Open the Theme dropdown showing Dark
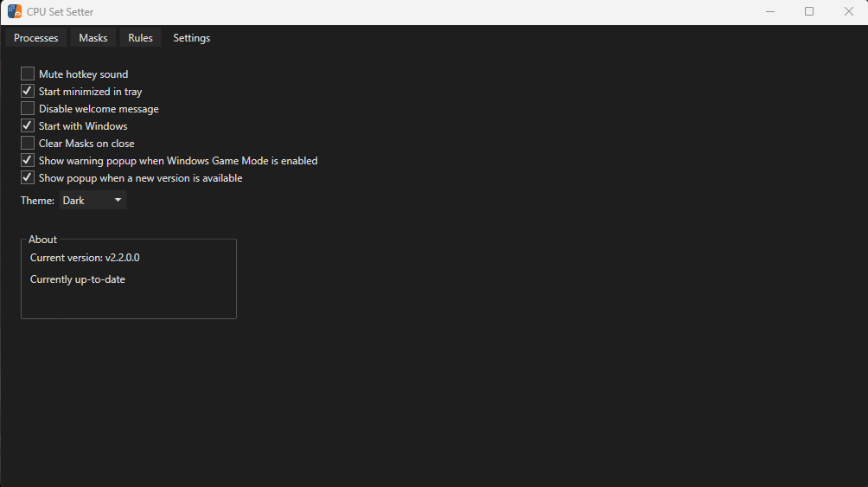Screen dimensions: 868x487 point(93,200)
